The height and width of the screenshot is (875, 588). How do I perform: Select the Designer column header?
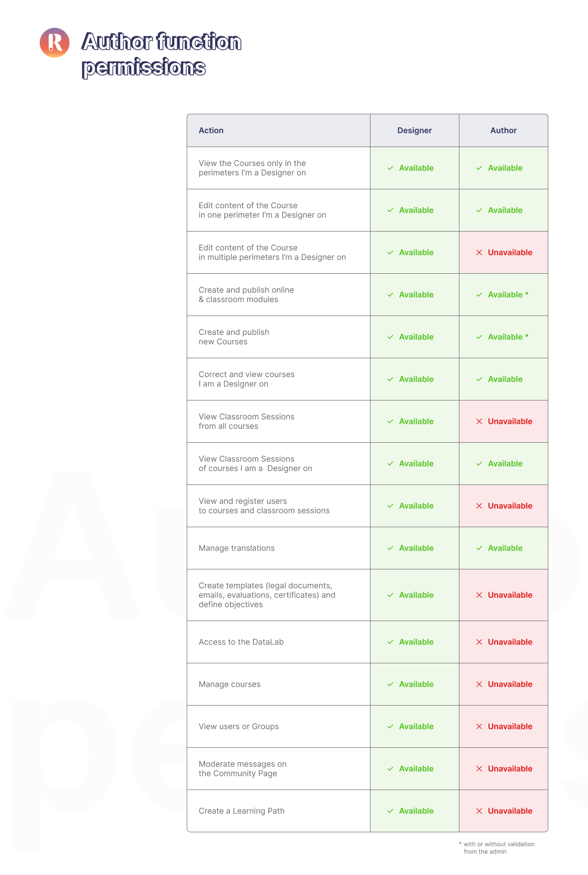point(414,130)
